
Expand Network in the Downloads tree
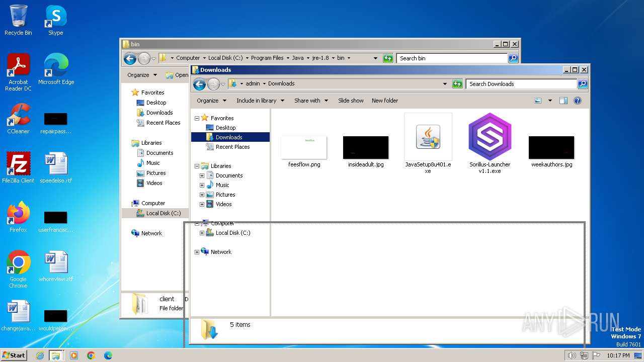click(197, 252)
